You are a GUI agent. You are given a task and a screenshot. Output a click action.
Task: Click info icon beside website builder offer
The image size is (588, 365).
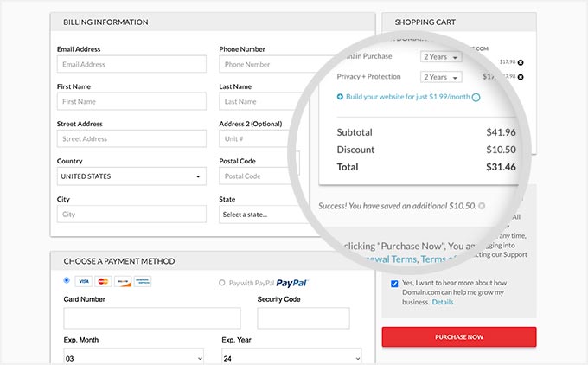476,98
